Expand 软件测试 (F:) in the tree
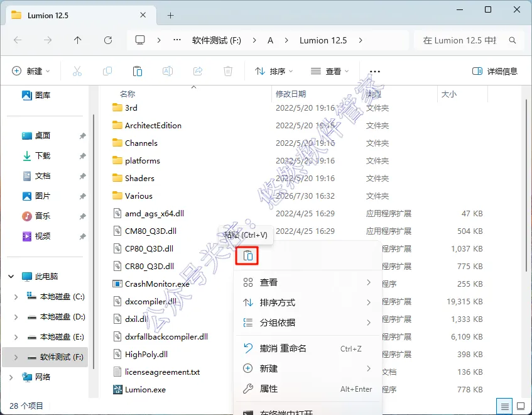 click(x=16, y=357)
